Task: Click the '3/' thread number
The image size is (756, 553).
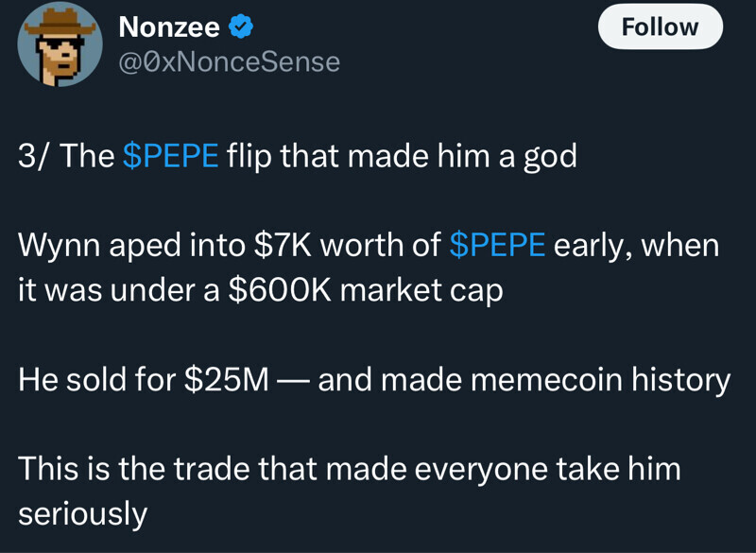Action: (35, 156)
